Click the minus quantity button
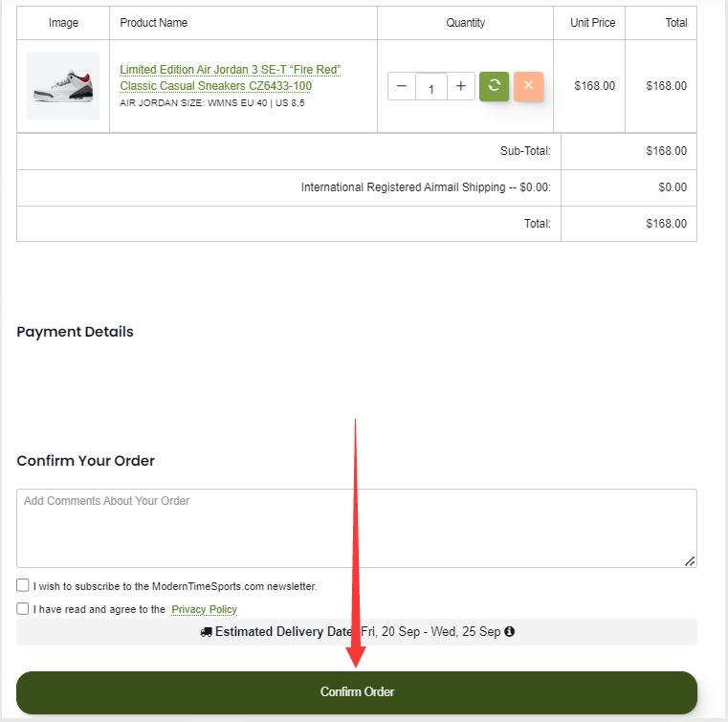Screen dimensions: 728x722 (402, 86)
